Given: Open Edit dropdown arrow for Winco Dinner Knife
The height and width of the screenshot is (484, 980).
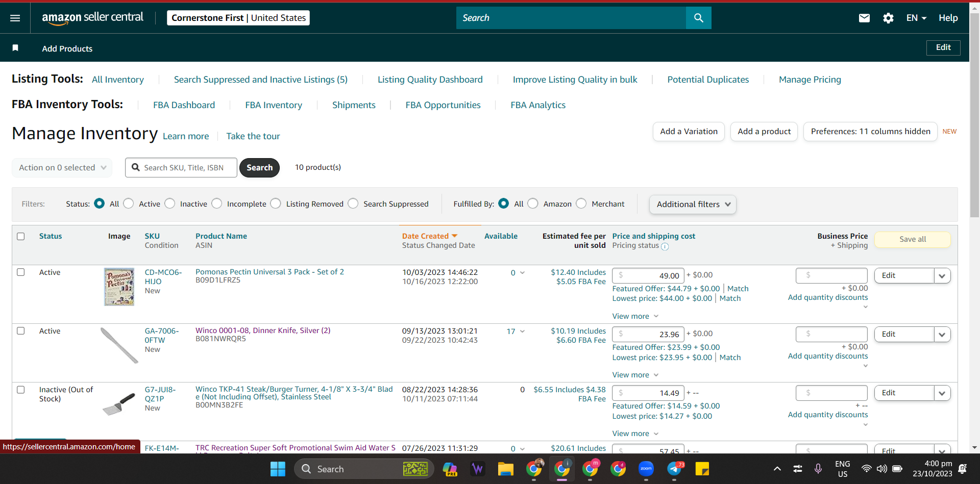Looking at the screenshot, I should 942,335.
